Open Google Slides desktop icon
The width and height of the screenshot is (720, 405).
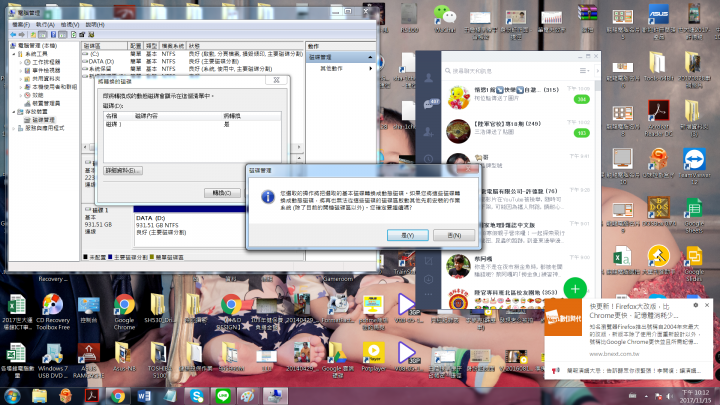click(x=694, y=264)
